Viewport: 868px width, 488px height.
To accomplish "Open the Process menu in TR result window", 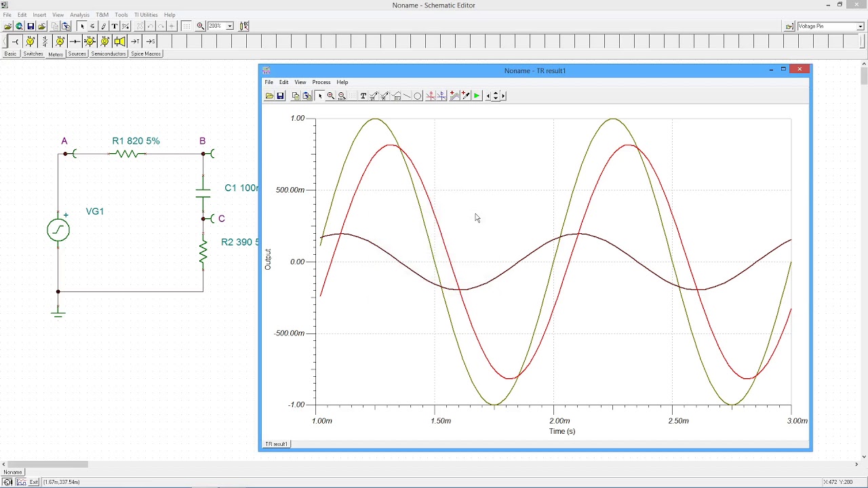I will coord(321,82).
